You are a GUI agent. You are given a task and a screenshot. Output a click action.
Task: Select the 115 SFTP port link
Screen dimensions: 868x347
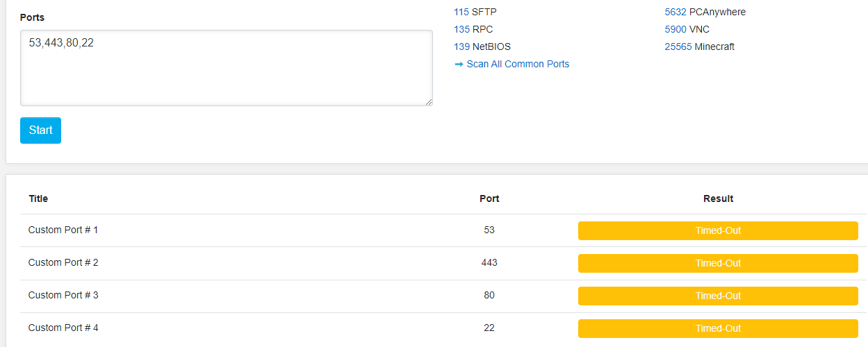[x=461, y=12]
